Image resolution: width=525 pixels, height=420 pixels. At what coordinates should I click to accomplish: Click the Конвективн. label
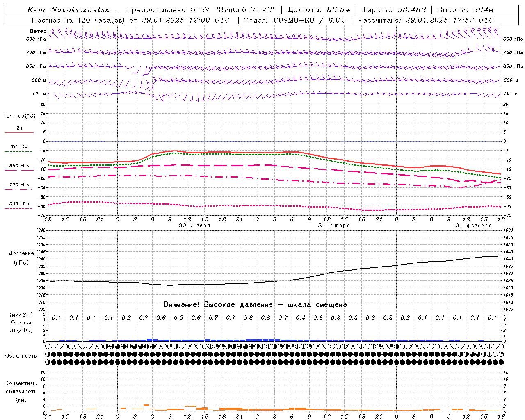pos(21,383)
